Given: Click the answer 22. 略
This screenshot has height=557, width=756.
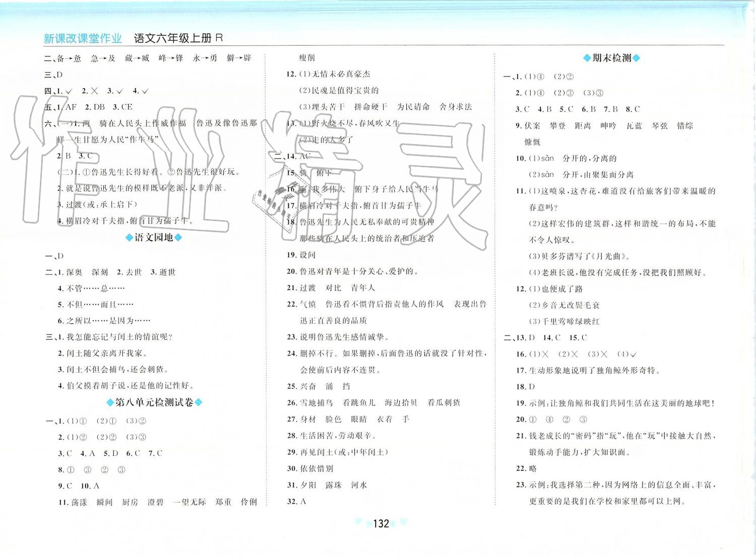Looking at the screenshot, I should click(x=526, y=468).
